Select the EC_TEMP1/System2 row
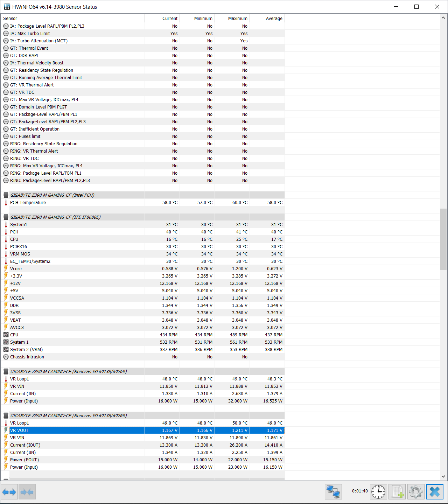 pyautogui.click(x=142, y=261)
